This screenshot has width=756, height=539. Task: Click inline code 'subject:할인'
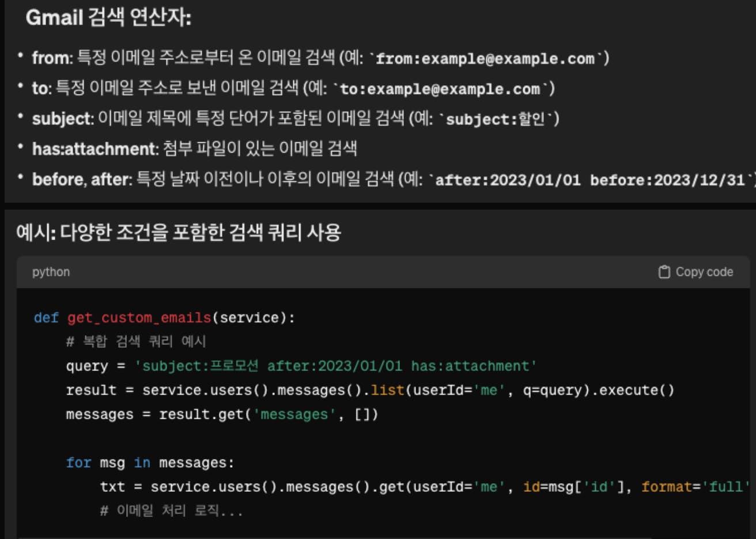(x=496, y=119)
